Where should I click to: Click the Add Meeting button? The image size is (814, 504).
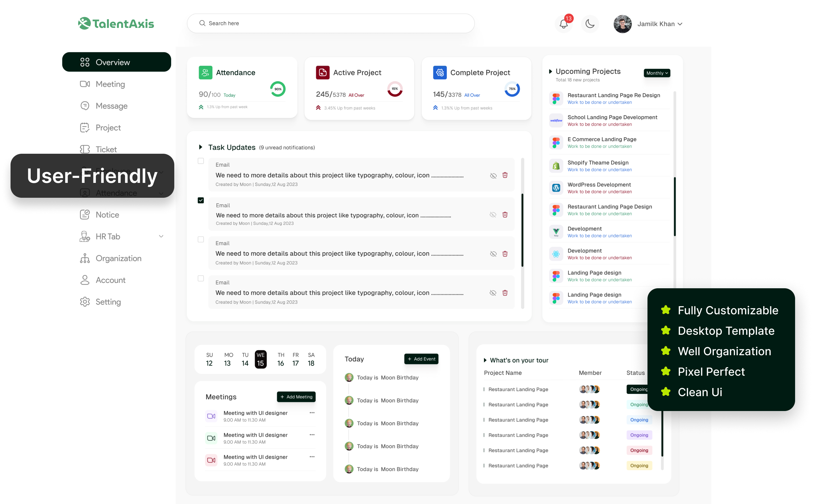point(296,397)
